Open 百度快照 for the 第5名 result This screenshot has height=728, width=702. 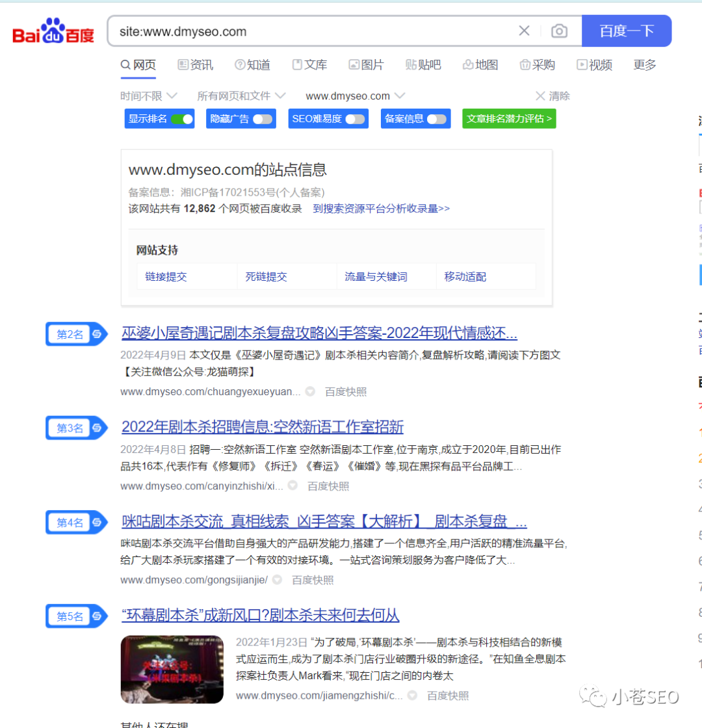pos(448,695)
